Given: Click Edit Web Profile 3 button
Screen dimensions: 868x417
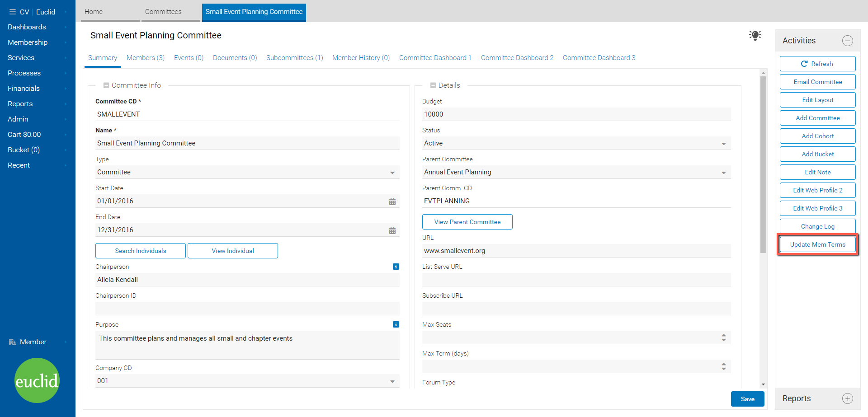Looking at the screenshot, I should [x=817, y=208].
